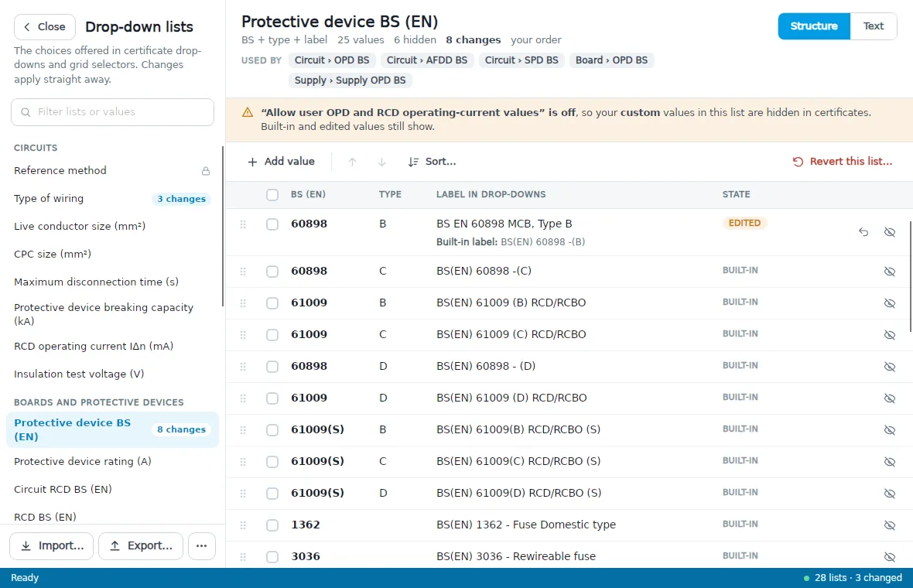Click drag handle for 61009(S) type C row
Screen dimensions: 913x588
pos(243,462)
